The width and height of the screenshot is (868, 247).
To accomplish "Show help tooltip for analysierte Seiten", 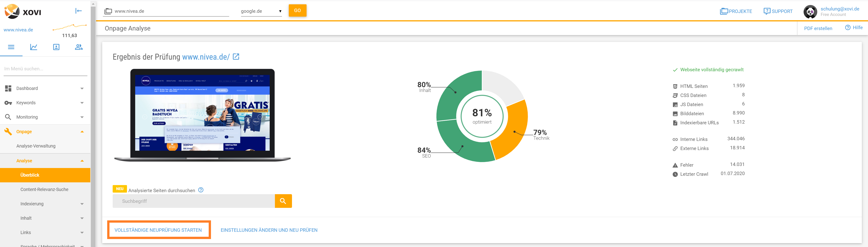I will click(201, 190).
